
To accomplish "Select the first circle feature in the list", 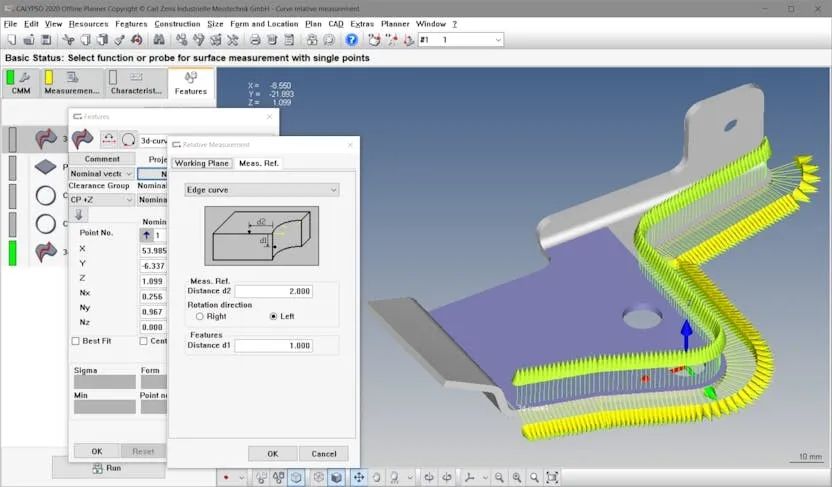I will point(46,196).
